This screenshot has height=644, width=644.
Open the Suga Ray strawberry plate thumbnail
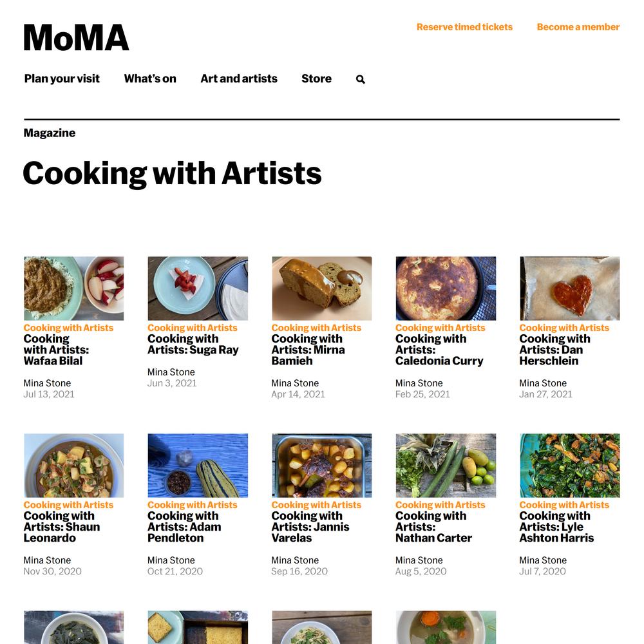click(198, 289)
